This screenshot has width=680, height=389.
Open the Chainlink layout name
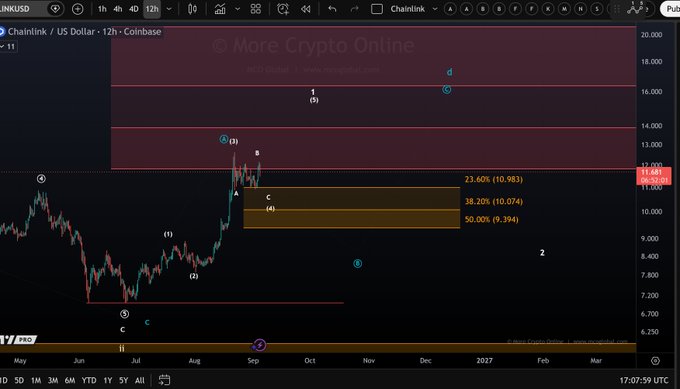pos(408,9)
